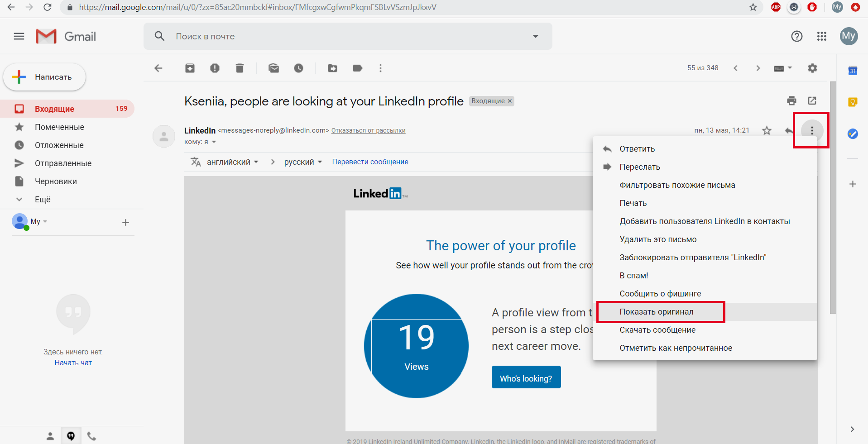Open the 'Входящие' inbox folder
Viewport: 868px width, 444px height.
(x=67, y=109)
